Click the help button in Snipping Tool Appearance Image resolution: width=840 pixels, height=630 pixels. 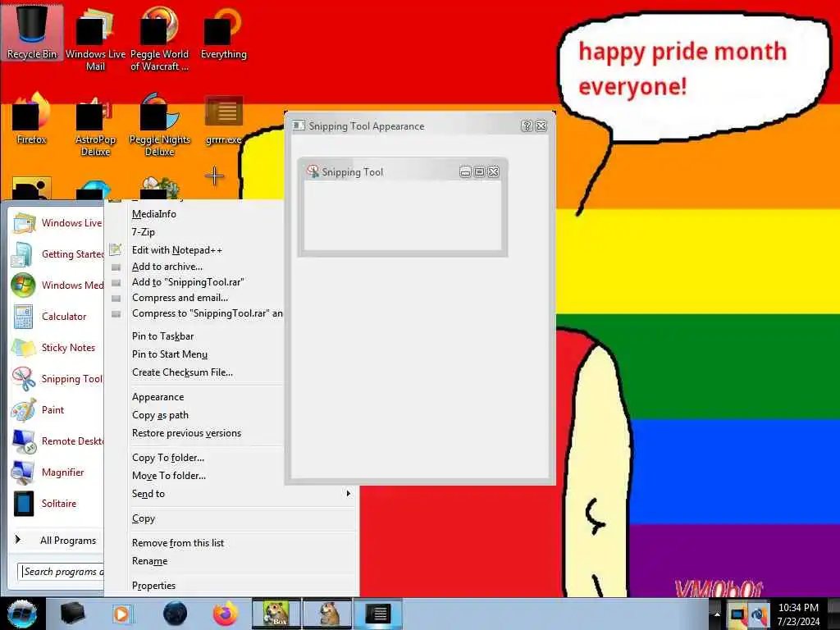click(x=527, y=126)
